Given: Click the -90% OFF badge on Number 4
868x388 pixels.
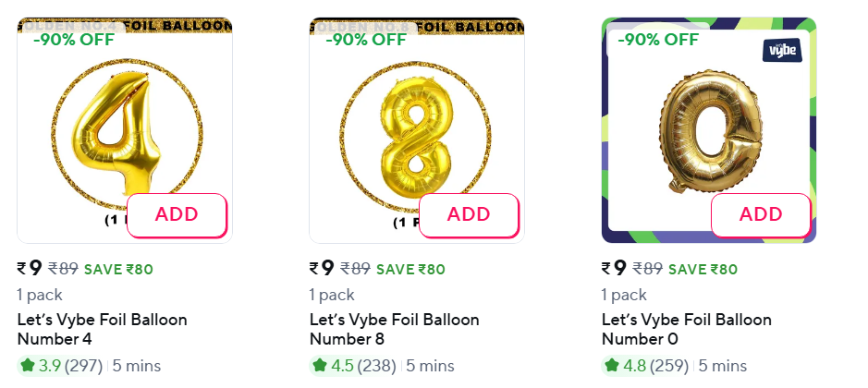Looking at the screenshot, I should click(x=74, y=39).
